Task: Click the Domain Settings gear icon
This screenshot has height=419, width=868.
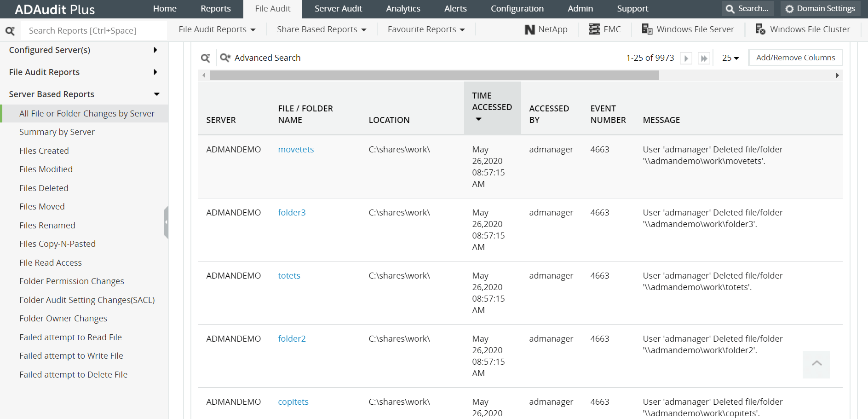Action: 789,9
